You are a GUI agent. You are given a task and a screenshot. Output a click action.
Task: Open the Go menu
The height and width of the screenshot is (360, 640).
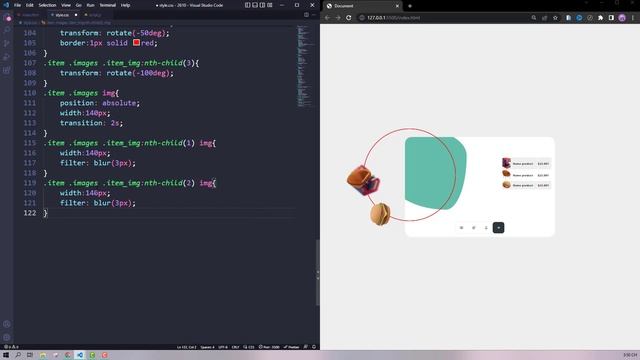click(x=78, y=5)
